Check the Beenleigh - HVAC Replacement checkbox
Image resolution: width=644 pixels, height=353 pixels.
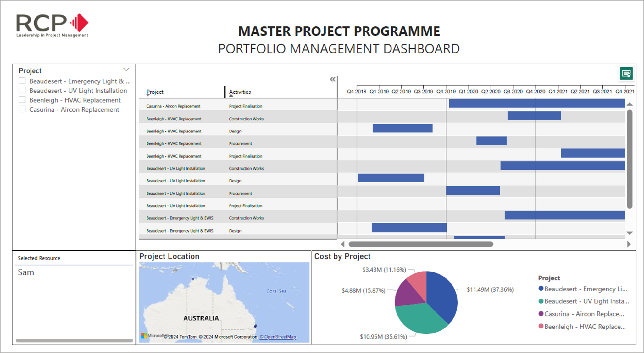pos(22,100)
